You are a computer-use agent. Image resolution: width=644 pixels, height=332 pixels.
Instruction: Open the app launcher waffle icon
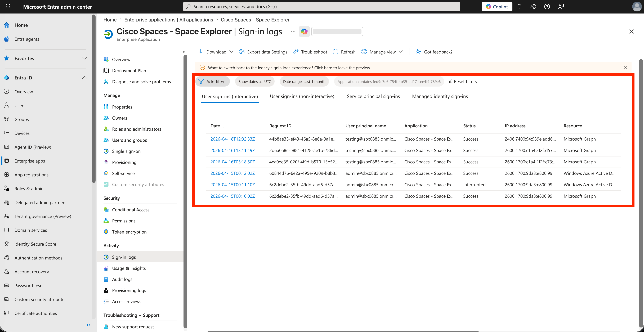coord(8,7)
